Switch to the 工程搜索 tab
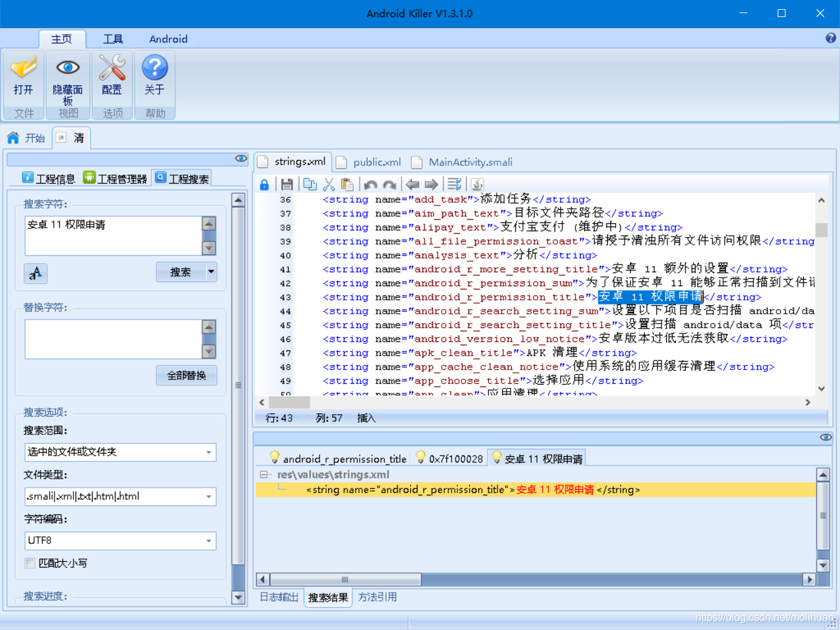The width and height of the screenshot is (840, 630). [182, 178]
